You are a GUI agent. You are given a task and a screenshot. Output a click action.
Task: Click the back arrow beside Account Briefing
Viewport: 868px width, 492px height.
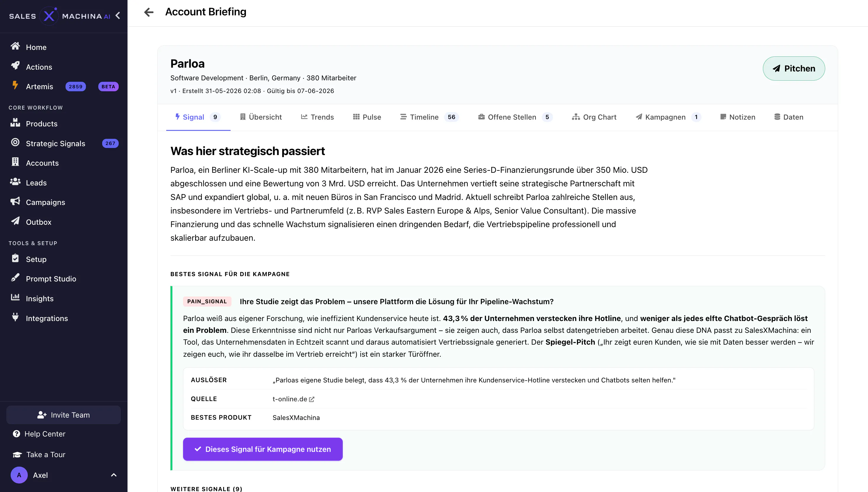click(149, 12)
